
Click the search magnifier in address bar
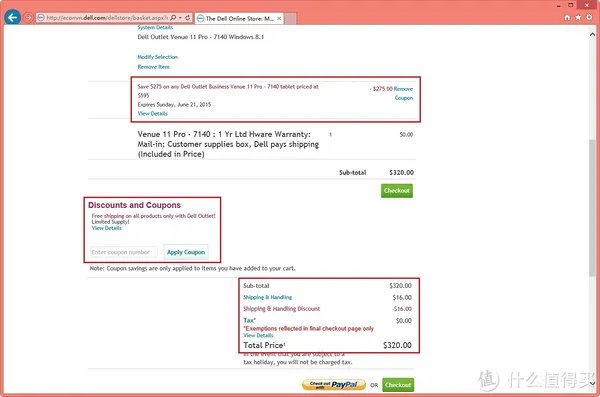tap(173, 18)
